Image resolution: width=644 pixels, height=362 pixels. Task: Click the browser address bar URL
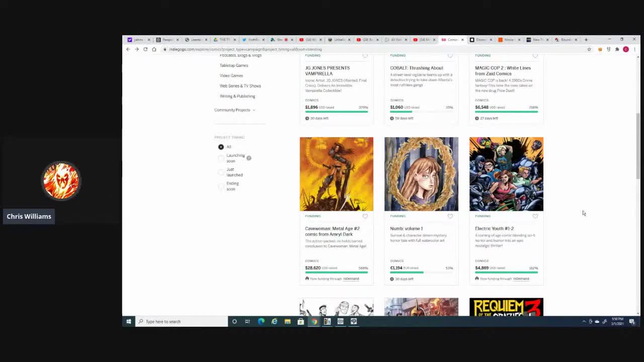tap(246, 49)
